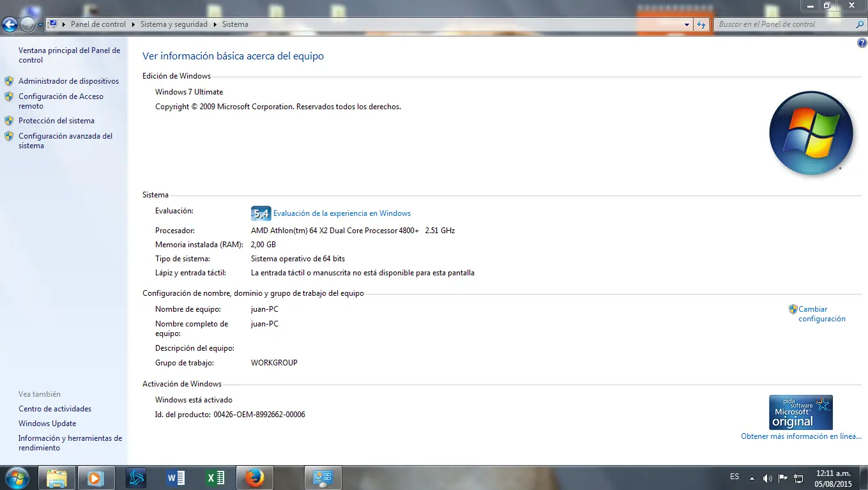This screenshot has height=490, width=868.
Task: Open Ventana principal del Panel de control
Action: [69, 55]
